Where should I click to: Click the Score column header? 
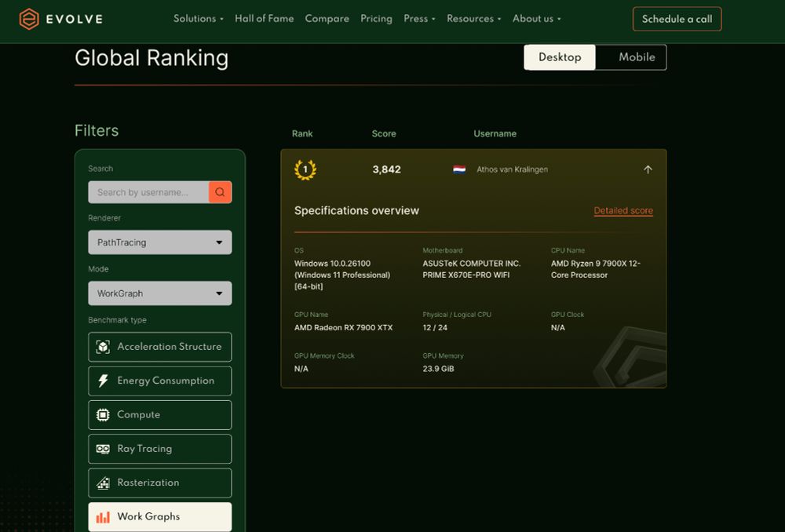click(x=384, y=133)
